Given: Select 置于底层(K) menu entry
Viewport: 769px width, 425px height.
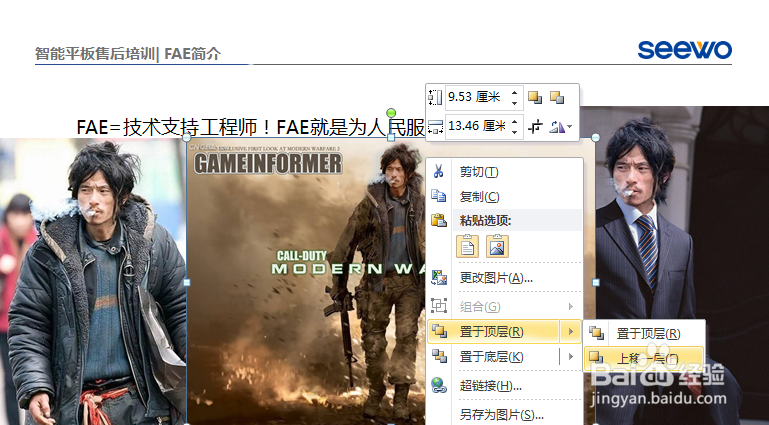Looking at the screenshot, I should click(493, 356).
